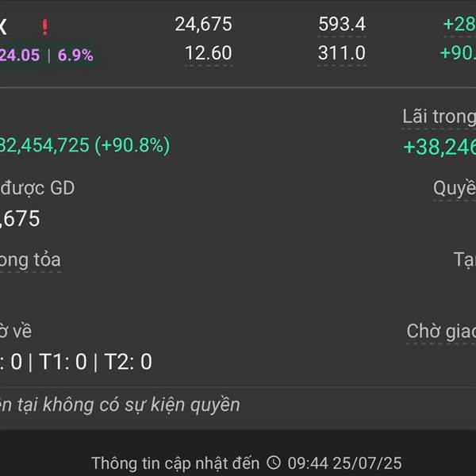Click the 24,675 quantity figure
Image resolution: width=476 pixels, height=476 pixels.
(203, 24)
